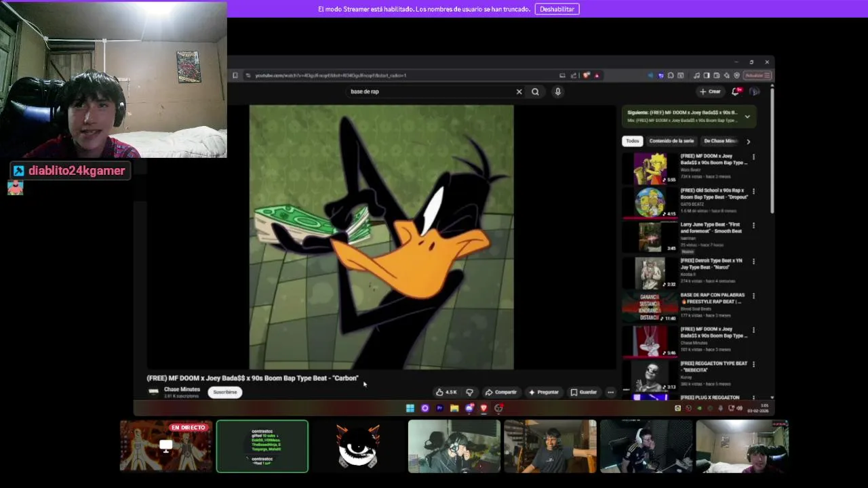Open YouTube notifications bell
The height and width of the screenshot is (488, 868).
(736, 91)
